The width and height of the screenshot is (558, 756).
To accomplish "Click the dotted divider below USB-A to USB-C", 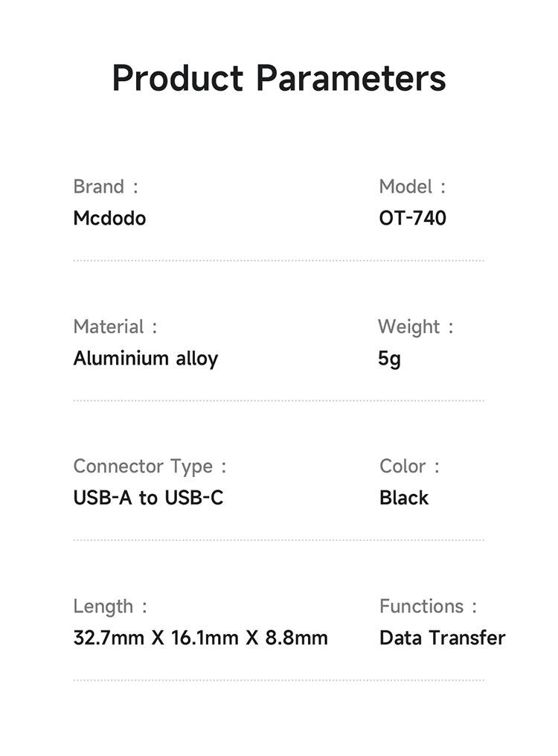I will point(278,540).
